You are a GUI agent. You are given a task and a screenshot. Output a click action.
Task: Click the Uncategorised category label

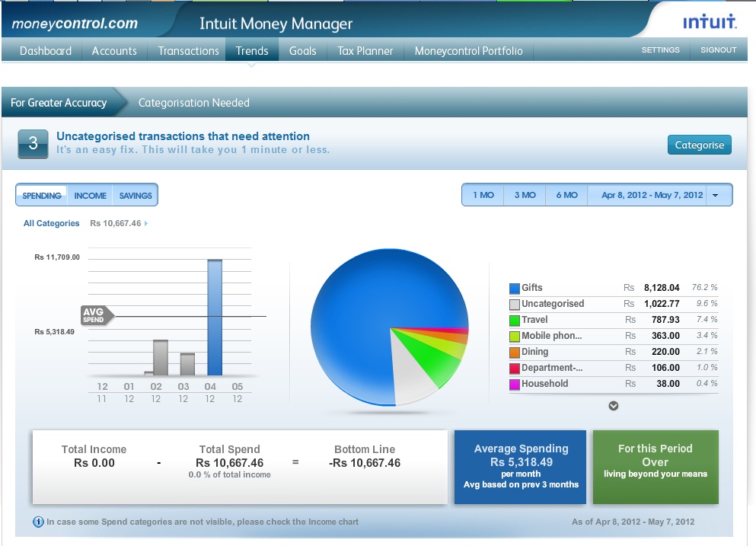(553, 303)
